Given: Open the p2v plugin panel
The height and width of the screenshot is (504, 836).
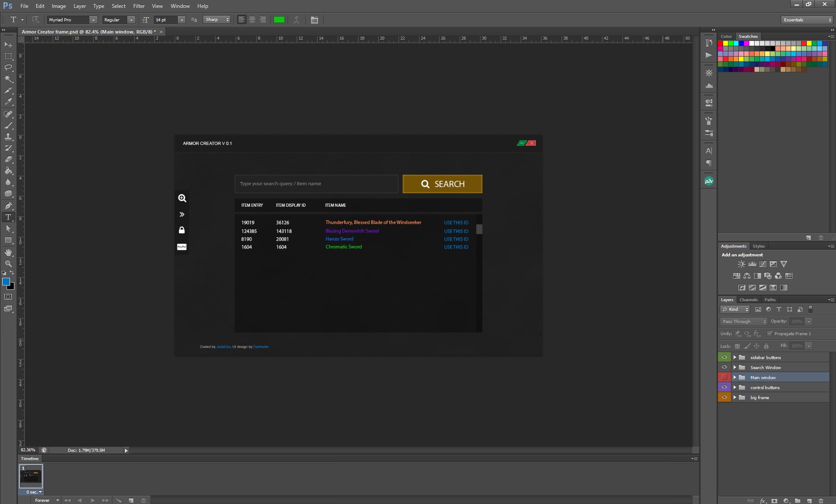Looking at the screenshot, I should click(x=709, y=181).
